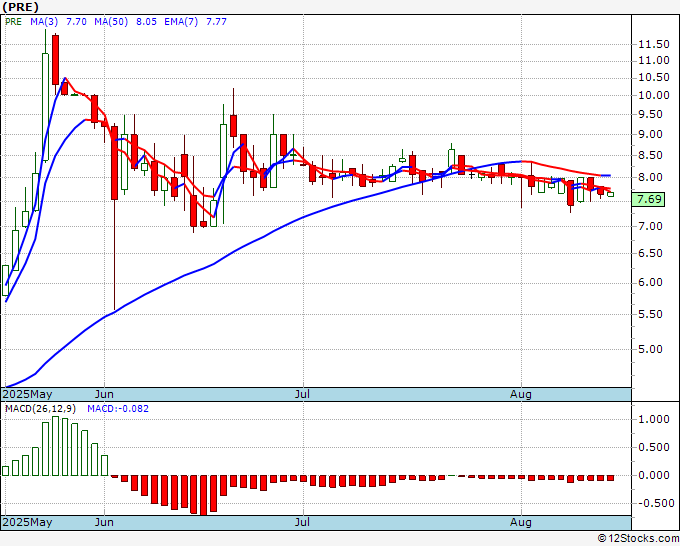Click Jun on the price chart axis
This screenshot has height=546, width=680.
click(x=104, y=394)
